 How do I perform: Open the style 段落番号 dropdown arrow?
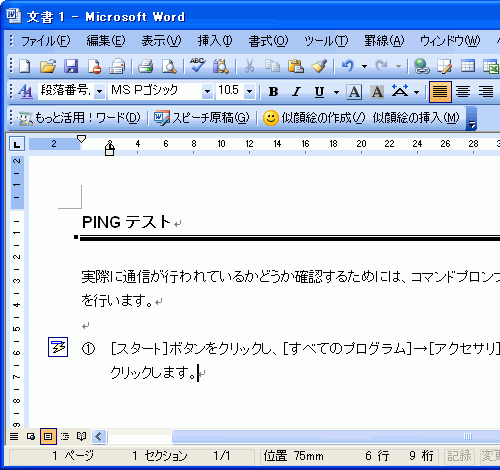(x=99, y=91)
